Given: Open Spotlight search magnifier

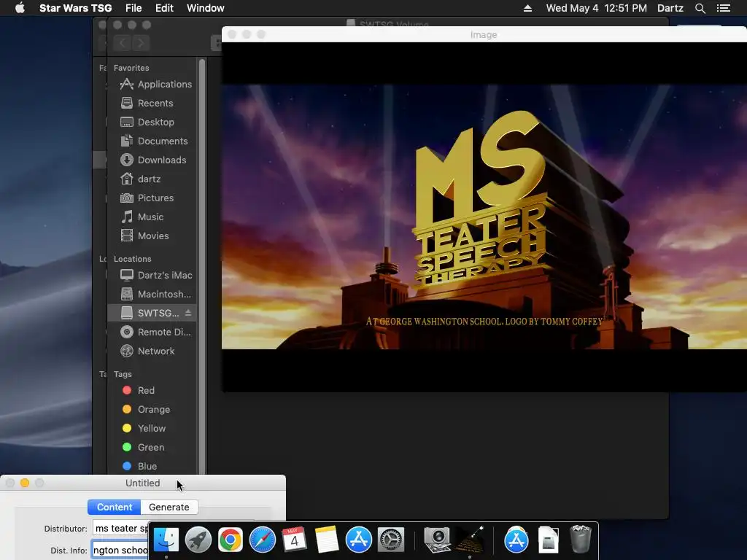Looking at the screenshot, I should tap(700, 8).
